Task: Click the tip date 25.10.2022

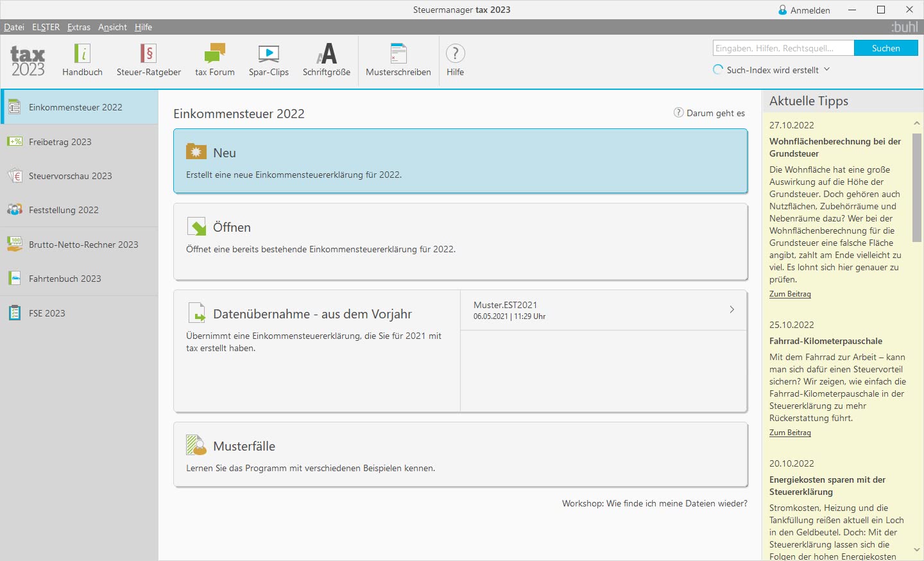Action: 791,325
